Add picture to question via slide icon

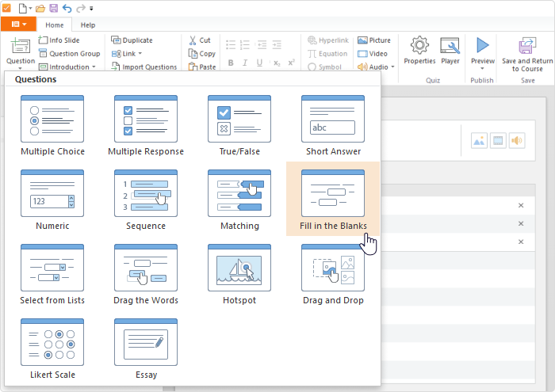[x=479, y=141]
